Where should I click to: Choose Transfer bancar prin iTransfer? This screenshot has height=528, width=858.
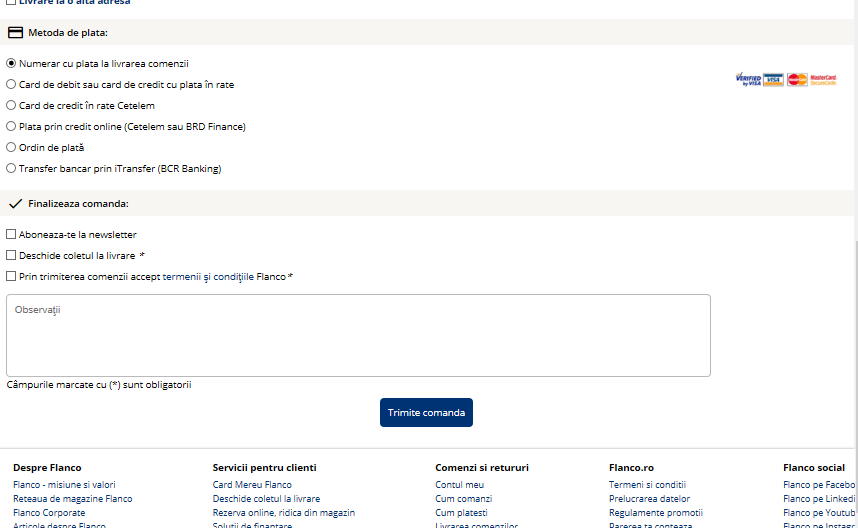point(11,169)
